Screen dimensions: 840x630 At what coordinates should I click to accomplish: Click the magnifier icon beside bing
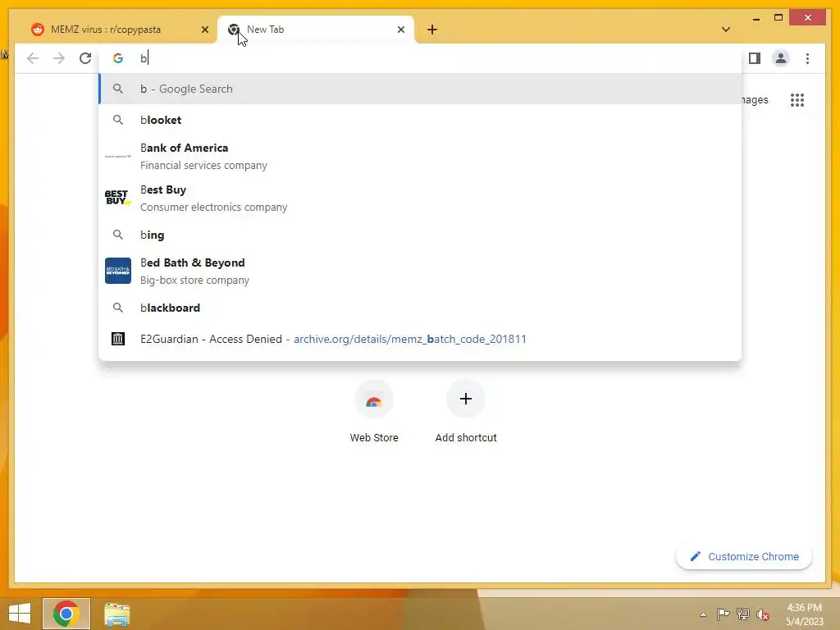click(118, 235)
